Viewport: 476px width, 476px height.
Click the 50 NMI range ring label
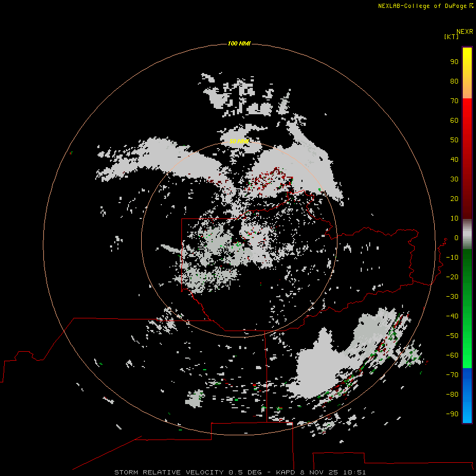tap(239, 141)
